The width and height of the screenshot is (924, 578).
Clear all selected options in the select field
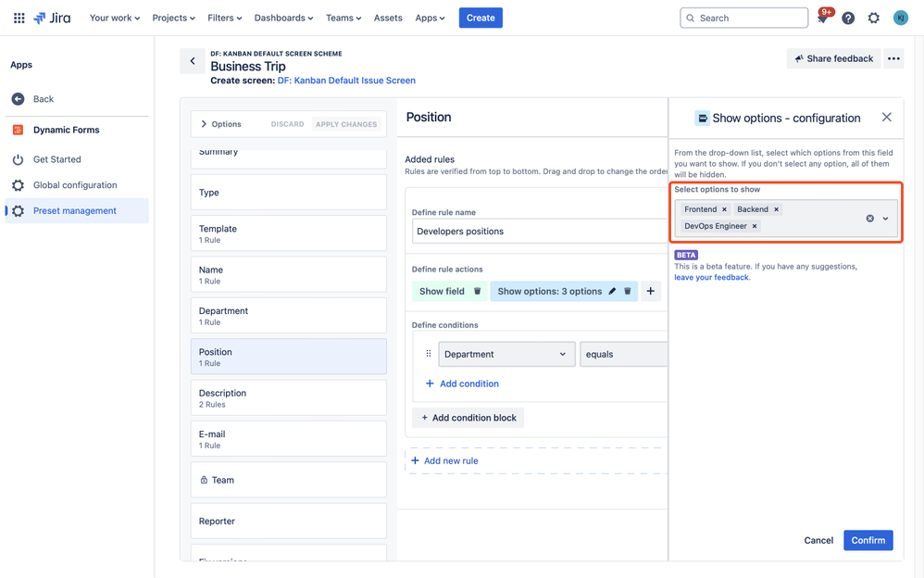869,219
